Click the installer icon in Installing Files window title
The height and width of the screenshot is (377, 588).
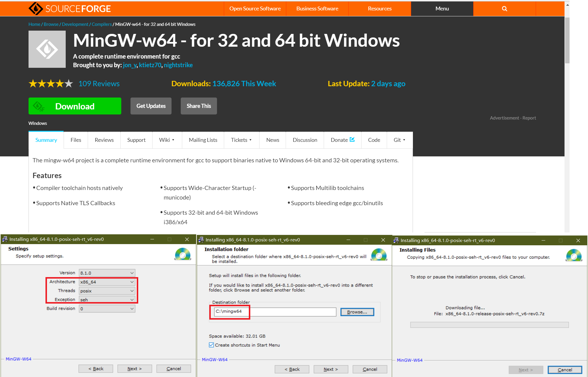[x=396, y=240]
